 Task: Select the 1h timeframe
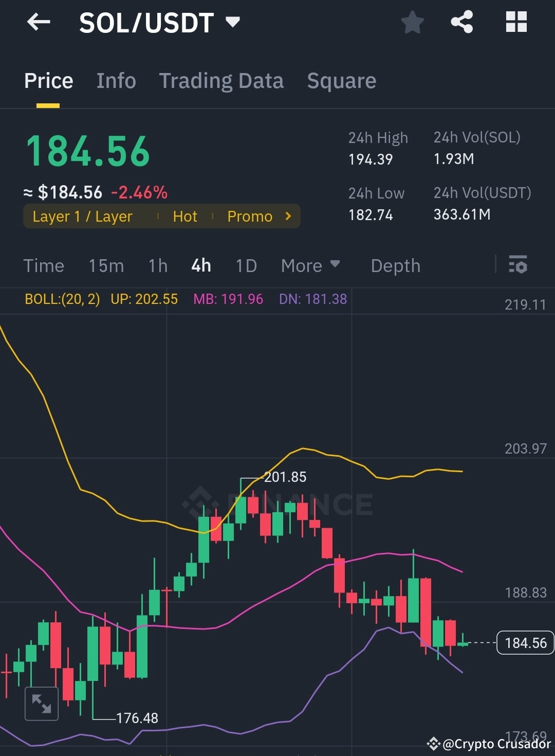157,265
